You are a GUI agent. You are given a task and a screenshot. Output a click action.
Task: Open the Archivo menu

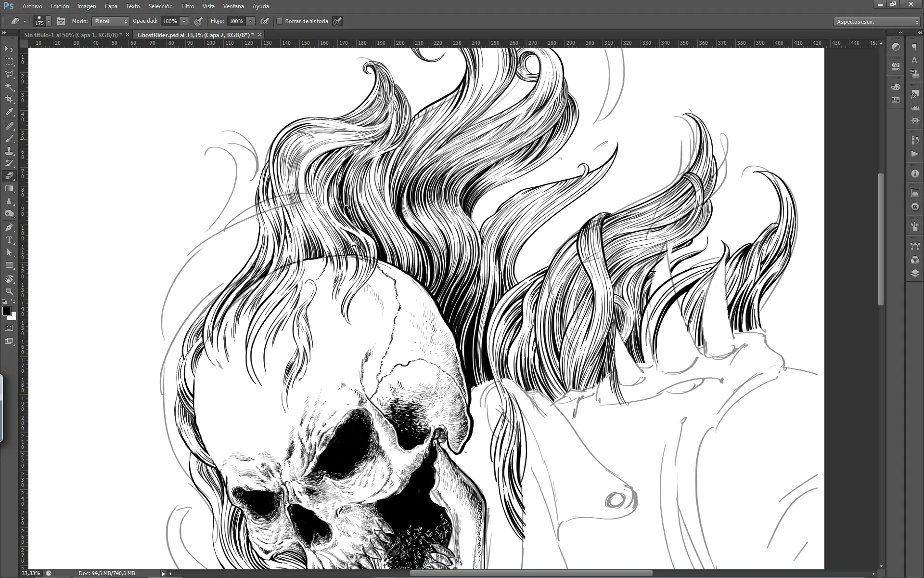32,6
